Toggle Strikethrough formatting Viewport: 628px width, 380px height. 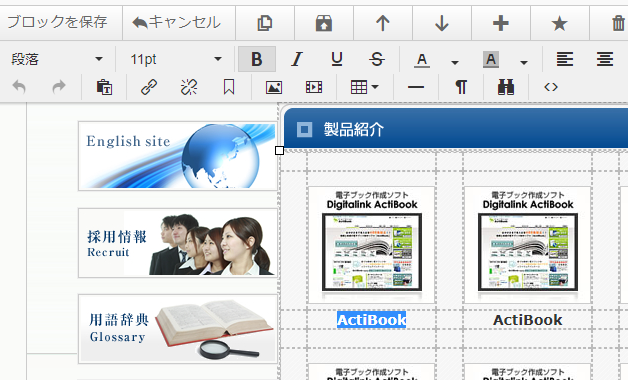(x=377, y=59)
